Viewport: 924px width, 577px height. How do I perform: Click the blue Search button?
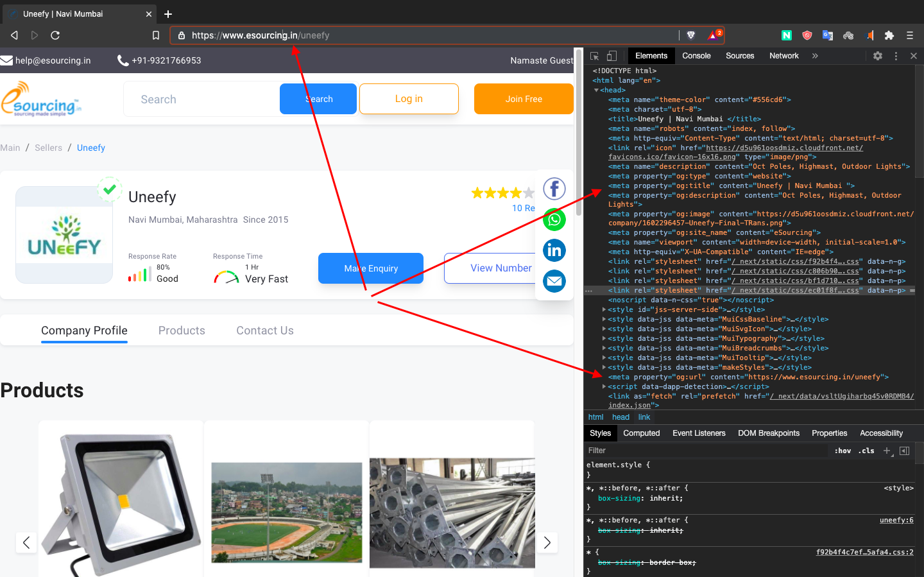point(318,99)
